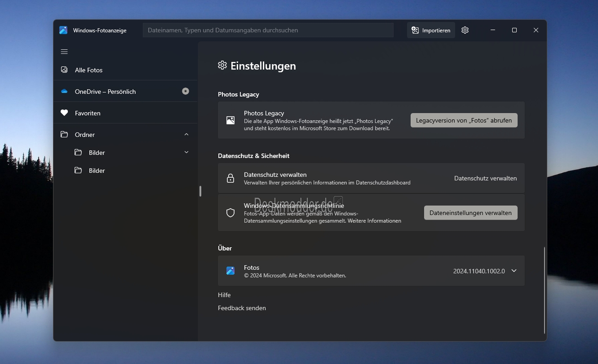Click the shield icon for Datensammlungsrichtlinie

[x=230, y=213]
